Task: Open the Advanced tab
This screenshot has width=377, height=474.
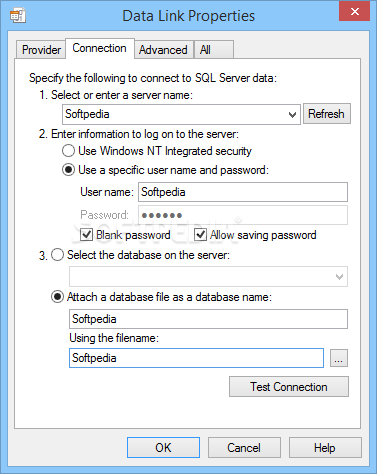Action: pyautogui.click(x=163, y=50)
